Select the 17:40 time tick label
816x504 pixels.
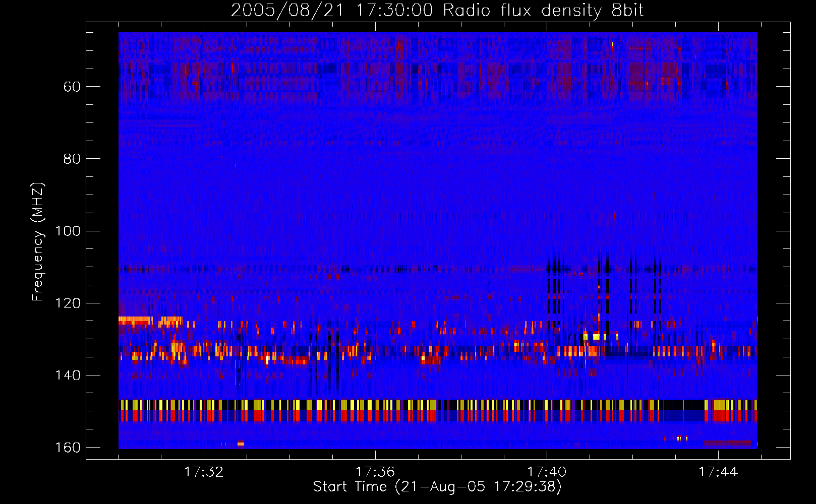click(547, 472)
